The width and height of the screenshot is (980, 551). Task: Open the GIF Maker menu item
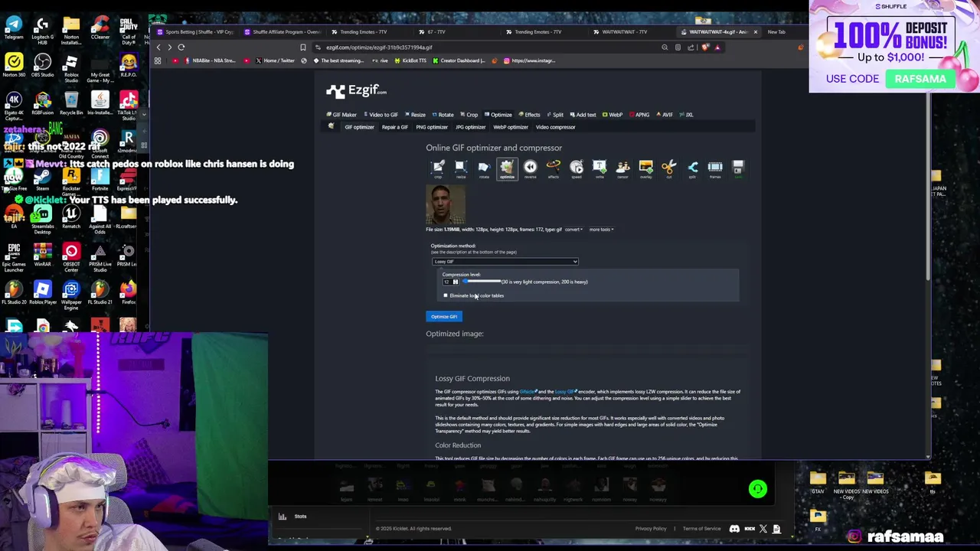341,115
